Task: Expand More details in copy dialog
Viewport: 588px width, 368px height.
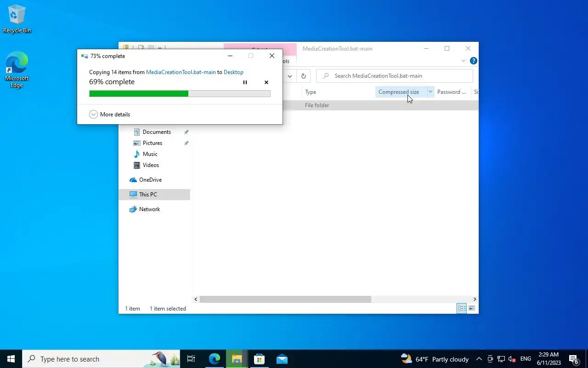Action: coord(110,115)
